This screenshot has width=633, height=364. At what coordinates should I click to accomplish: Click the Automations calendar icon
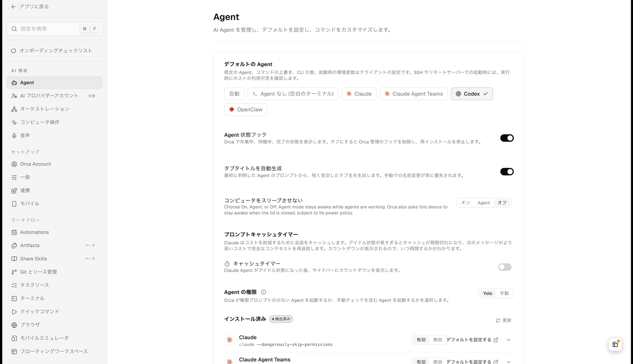coord(14,232)
